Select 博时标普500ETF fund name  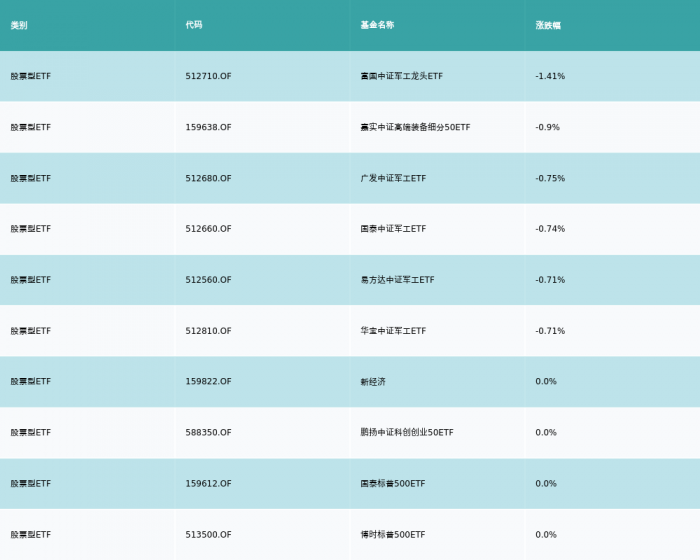pos(393,535)
